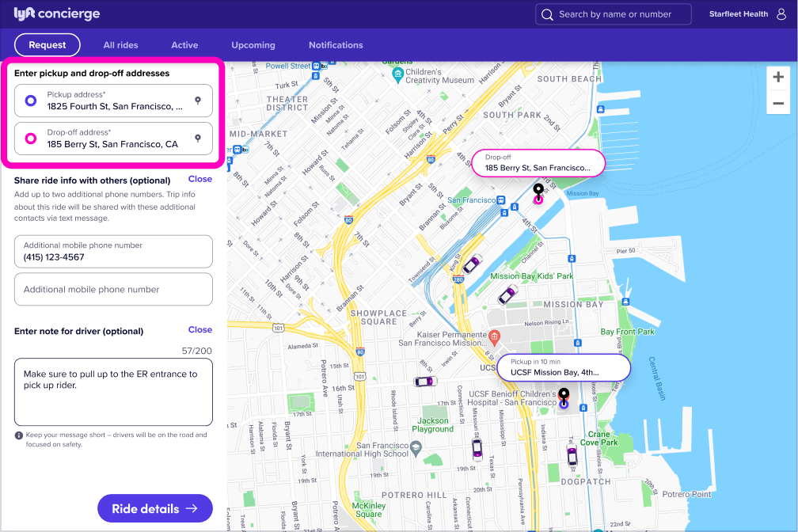This screenshot has height=532, width=798.
Task: Click the Jackson Playground label
Action: click(x=432, y=424)
